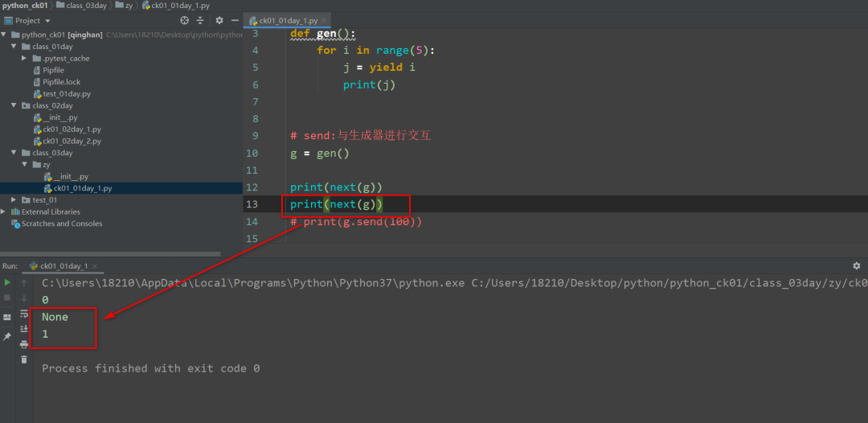Select Pipfile in project tree
The height and width of the screenshot is (423, 868).
pos(53,70)
